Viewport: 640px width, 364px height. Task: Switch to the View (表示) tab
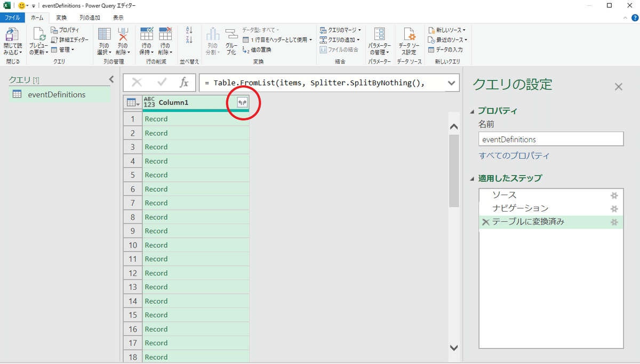tap(118, 18)
